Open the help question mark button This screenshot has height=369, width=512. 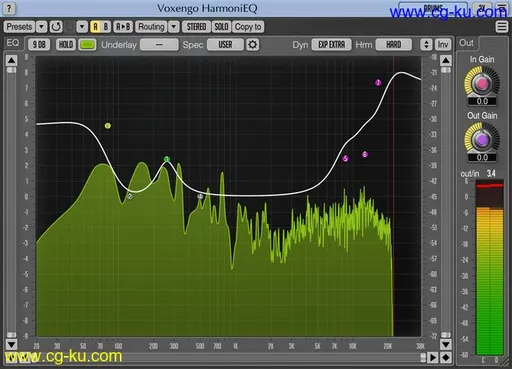[x=9, y=8]
